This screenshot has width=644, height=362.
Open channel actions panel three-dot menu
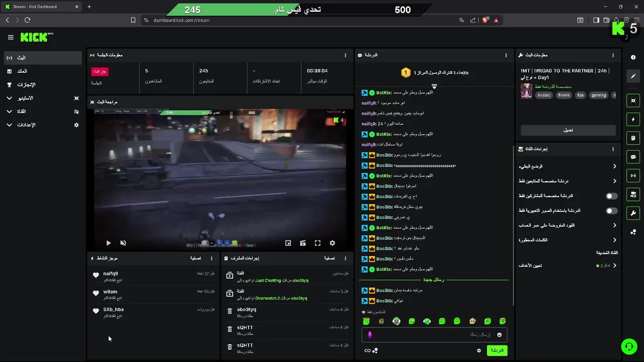[613, 149]
